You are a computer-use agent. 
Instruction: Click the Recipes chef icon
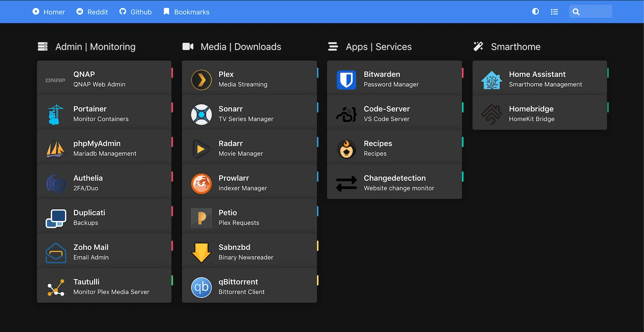[346, 149]
